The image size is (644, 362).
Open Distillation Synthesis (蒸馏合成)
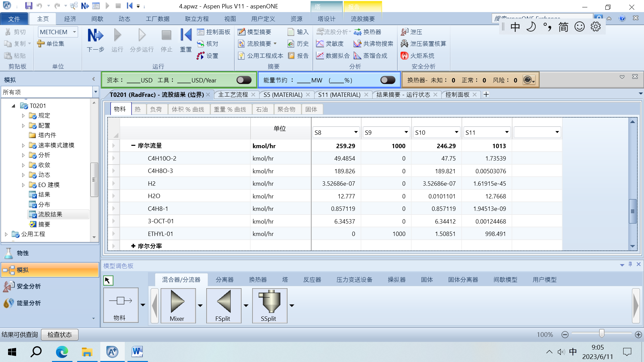tap(371, 56)
